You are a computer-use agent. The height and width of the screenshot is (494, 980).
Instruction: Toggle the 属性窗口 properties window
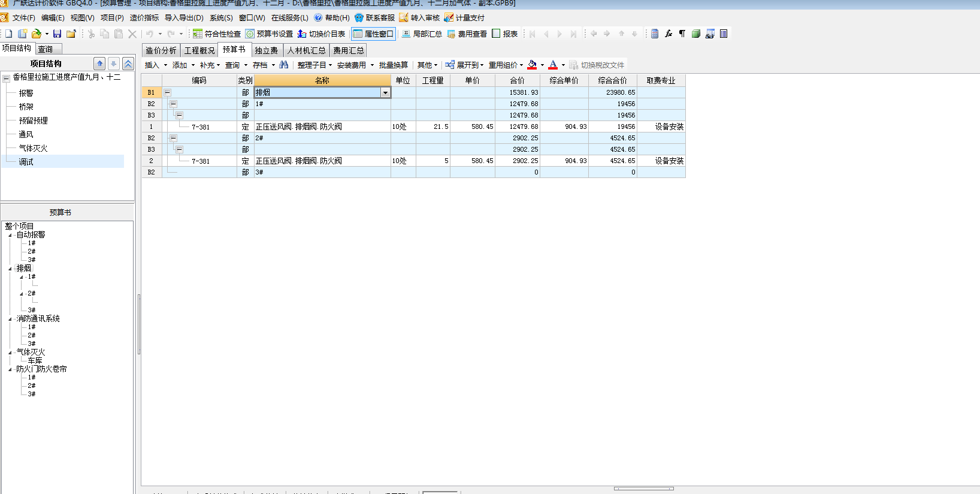pyautogui.click(x=373, y=34)
